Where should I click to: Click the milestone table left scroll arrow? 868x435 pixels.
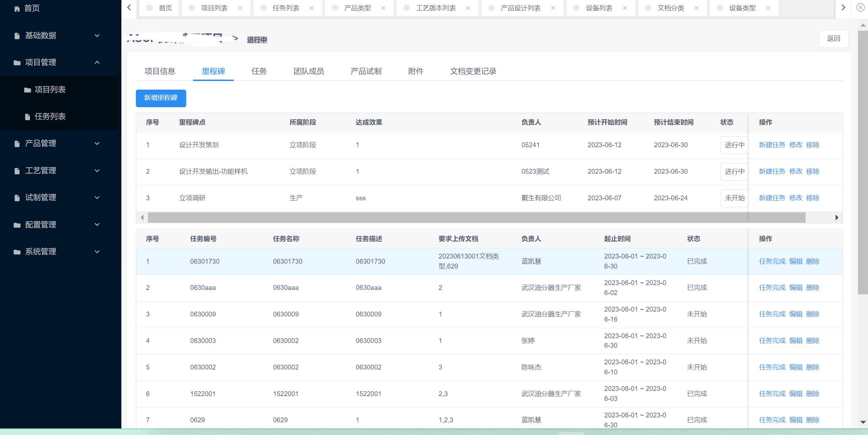pyautogui.click(x=142, y=217)
